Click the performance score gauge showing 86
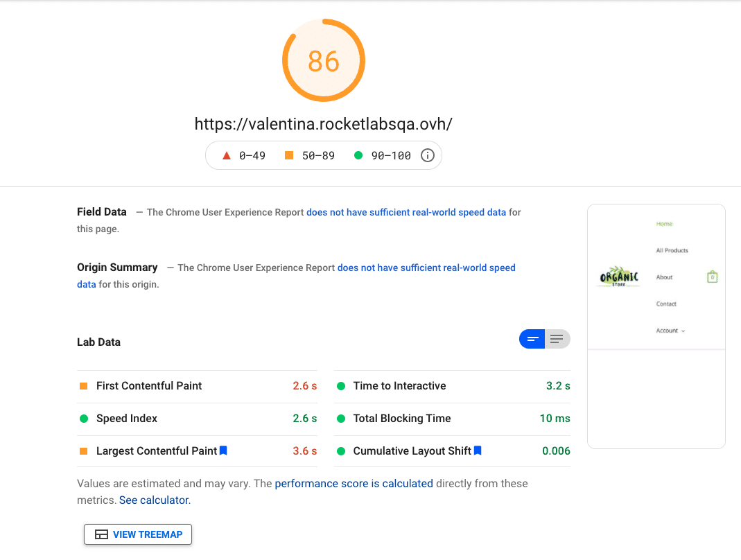 coord(324,61)
